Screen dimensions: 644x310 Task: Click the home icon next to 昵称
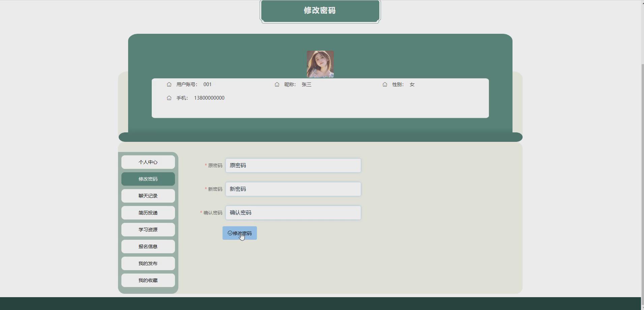click(276, 84)
